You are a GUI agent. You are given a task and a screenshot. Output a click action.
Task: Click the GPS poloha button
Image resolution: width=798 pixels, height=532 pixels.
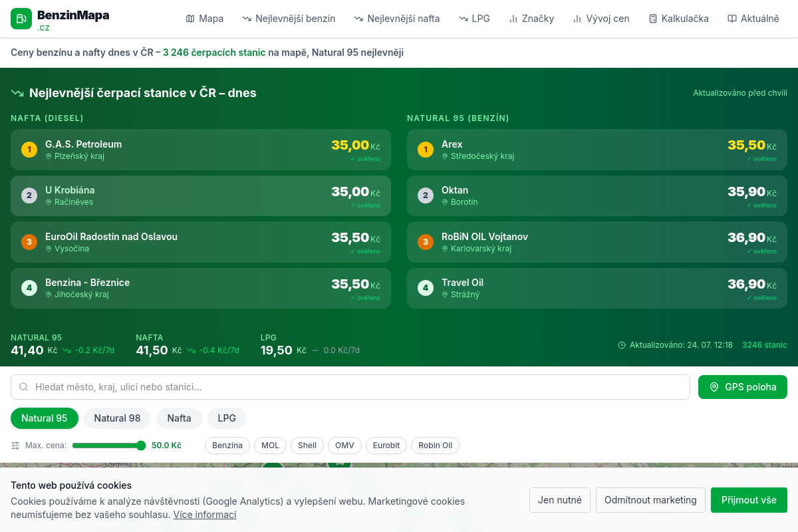tap(743, 387)
